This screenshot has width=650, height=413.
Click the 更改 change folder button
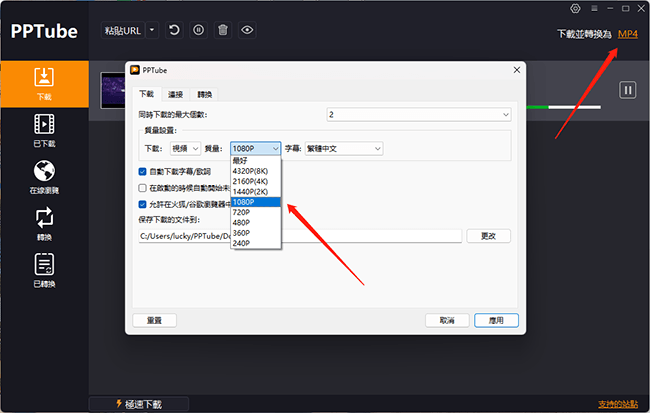click(488, 236)
